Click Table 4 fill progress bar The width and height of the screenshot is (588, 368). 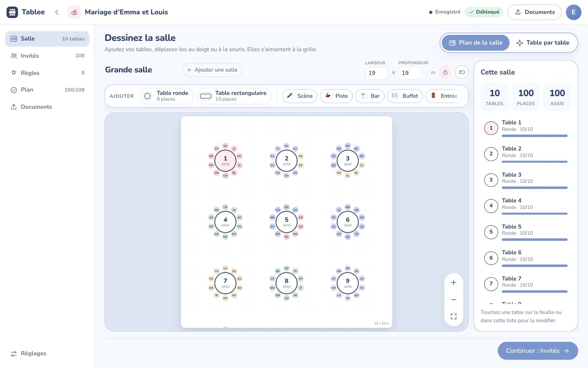pos(535,214)
